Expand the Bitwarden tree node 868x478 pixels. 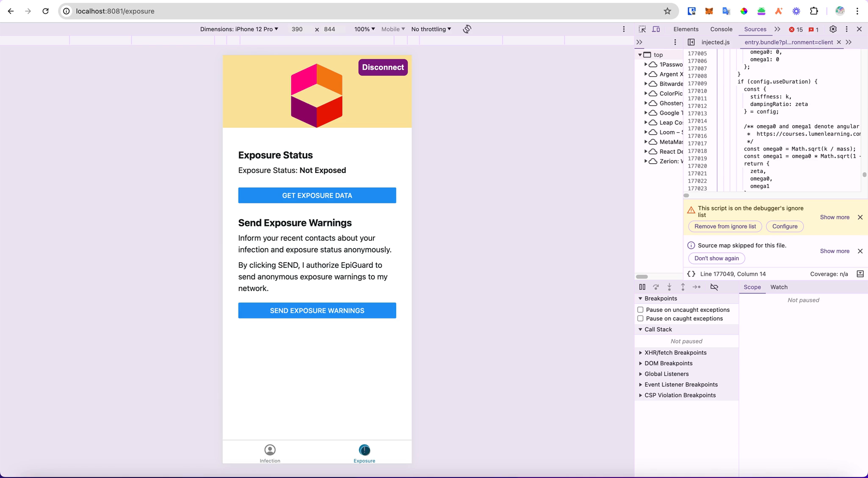click(646, 84)
